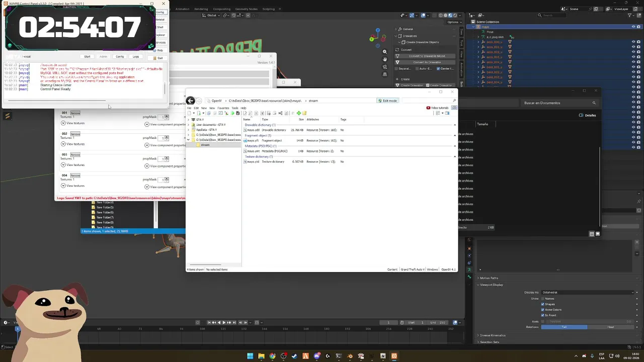Open File menu in OpenIV
This screenshot has height=362, width=644.
[x=190, y=108]
